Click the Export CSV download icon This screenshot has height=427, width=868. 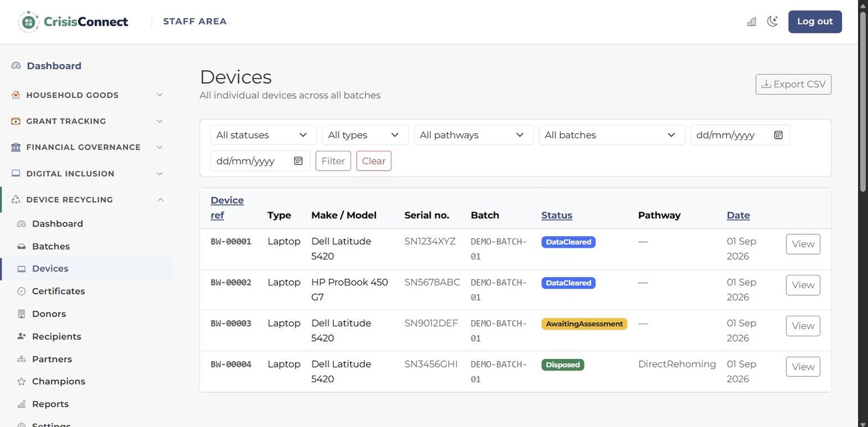point(766,84)
